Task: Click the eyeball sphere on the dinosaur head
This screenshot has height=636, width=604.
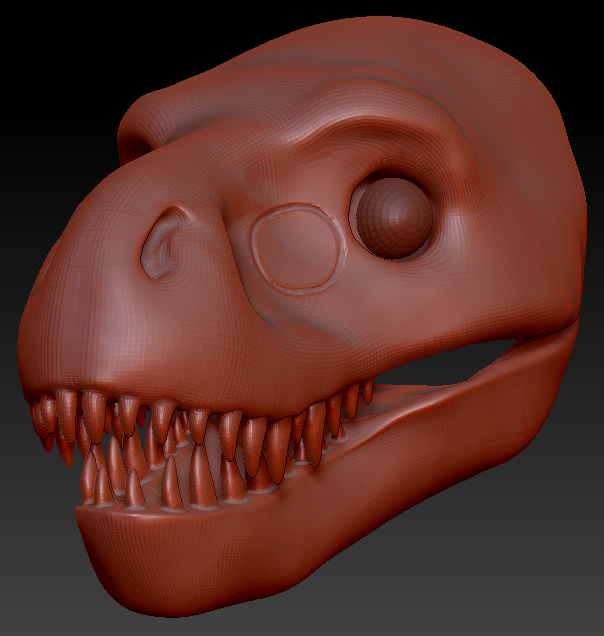Action: (x=393, y=217)
